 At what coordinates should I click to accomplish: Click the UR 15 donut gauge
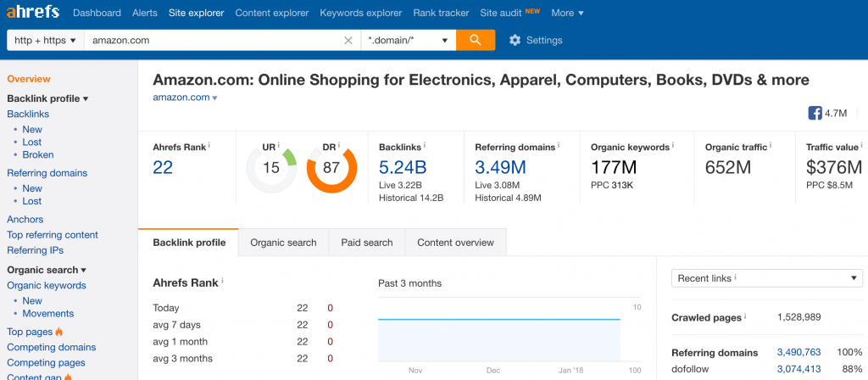[x=271, y=167]
